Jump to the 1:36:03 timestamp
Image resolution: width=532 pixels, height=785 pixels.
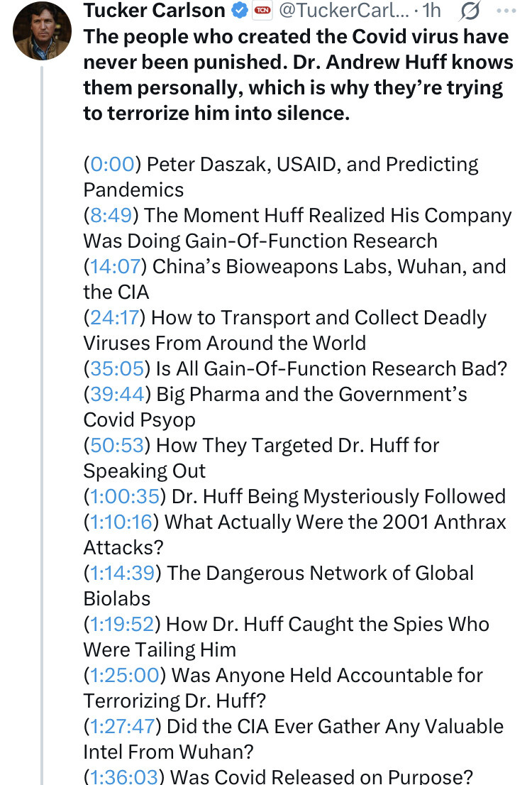125,776
